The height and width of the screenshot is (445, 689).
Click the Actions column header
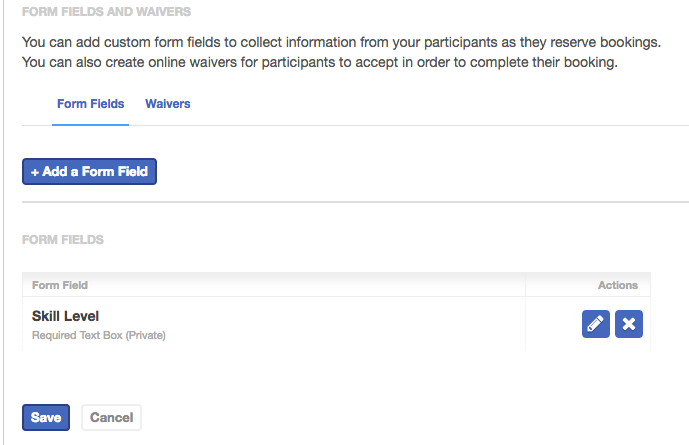(617, 285)
